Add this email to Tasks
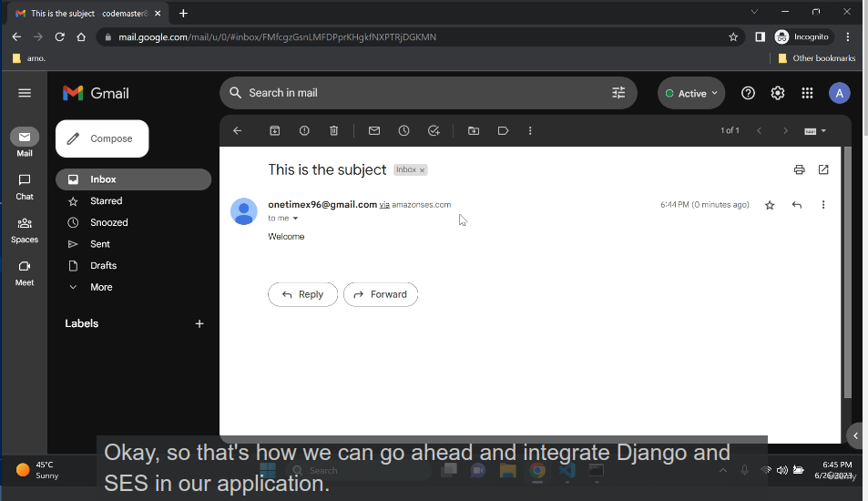This screenshot has height=501, width=868. coord(434,130)
